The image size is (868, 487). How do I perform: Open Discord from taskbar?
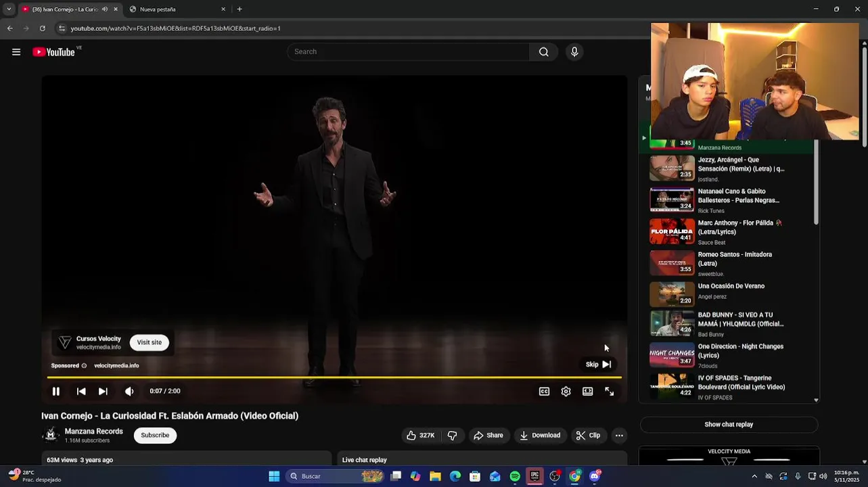595,476
